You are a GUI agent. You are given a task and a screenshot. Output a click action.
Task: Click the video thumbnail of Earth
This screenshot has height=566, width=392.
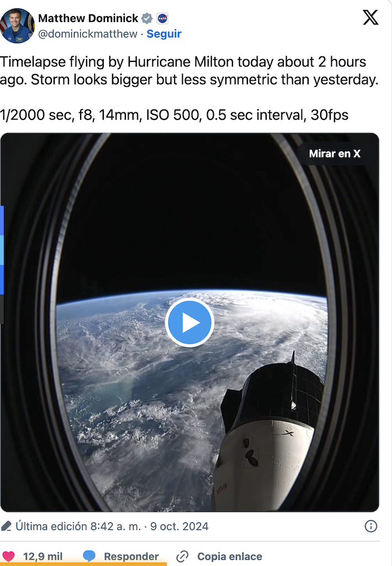click(x=190, y=322)
